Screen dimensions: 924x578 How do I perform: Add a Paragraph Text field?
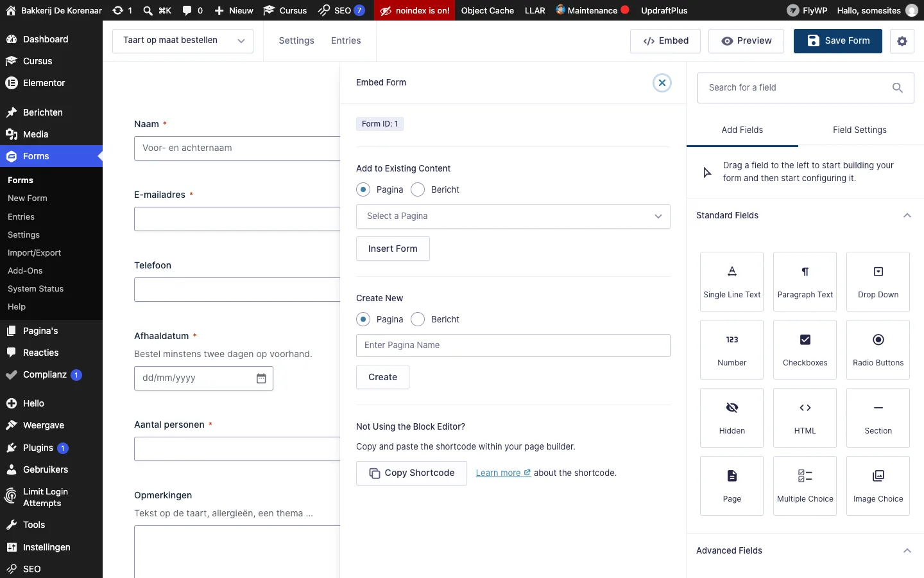[x=805, y=282]
